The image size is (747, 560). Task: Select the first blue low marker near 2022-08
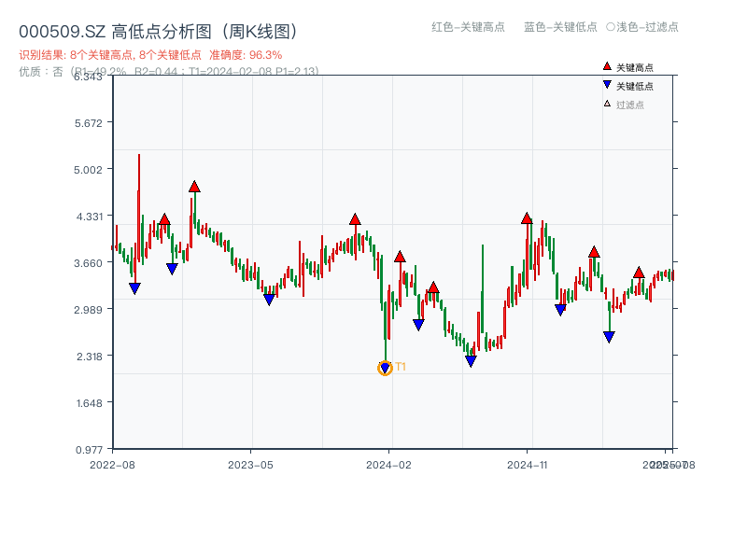(x=134, y=288)
